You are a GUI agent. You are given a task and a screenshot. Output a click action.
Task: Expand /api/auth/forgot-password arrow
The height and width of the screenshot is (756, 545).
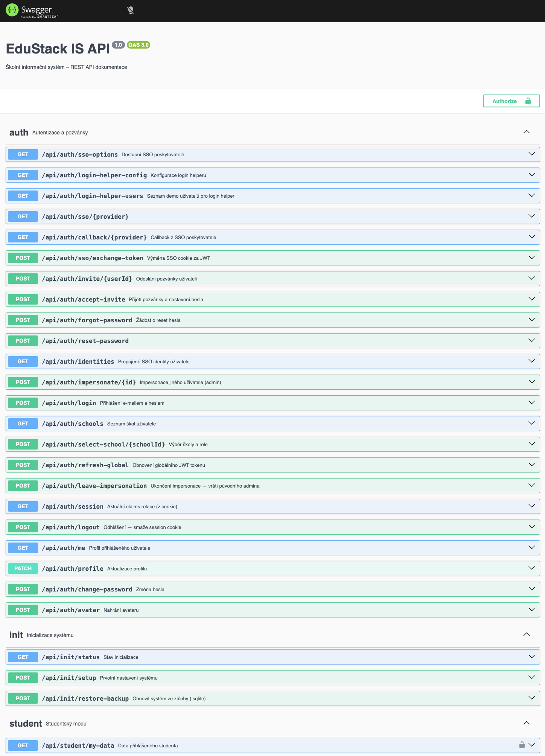click(x=532, y=320)
